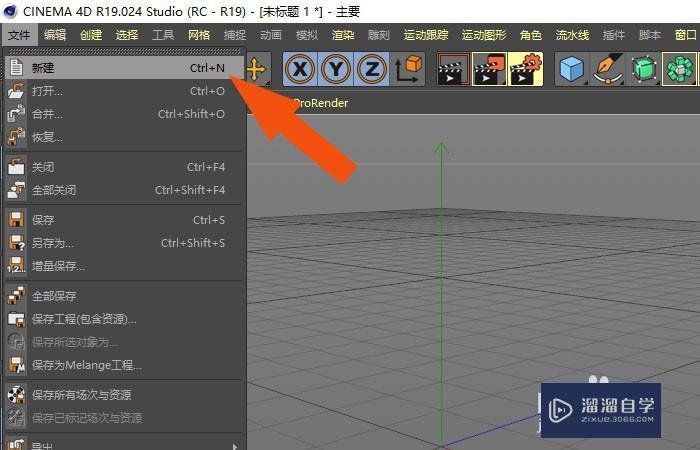Toggle the Z axis lock
700x450 pixels.
[x=371, y=69]
